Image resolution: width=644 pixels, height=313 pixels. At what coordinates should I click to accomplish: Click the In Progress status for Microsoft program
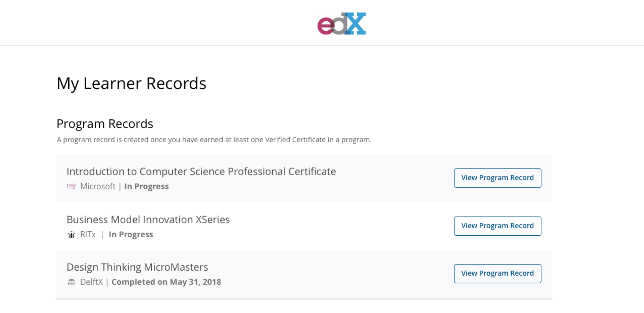point(147,186)
